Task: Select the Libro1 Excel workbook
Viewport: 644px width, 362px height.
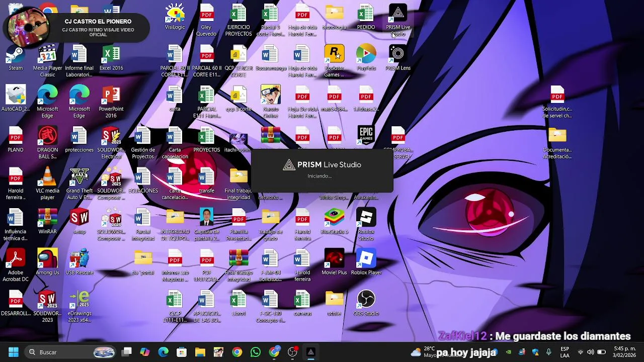Action: pos(238,303)
